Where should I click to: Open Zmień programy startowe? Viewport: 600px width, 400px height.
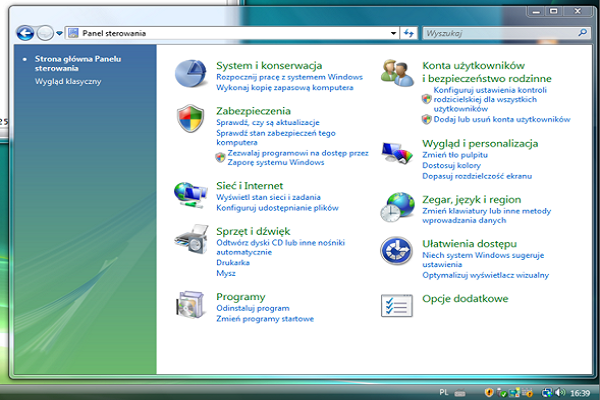(x=265, y=319)
